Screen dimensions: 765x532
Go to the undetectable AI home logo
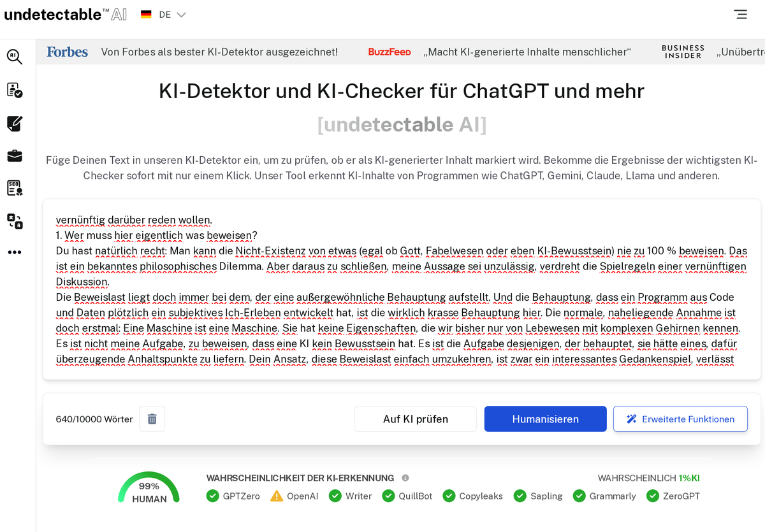tap(65, 14)
